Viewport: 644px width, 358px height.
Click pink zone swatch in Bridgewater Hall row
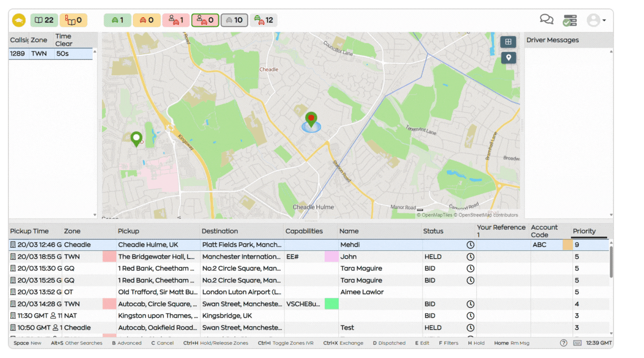tap(109, 257)
